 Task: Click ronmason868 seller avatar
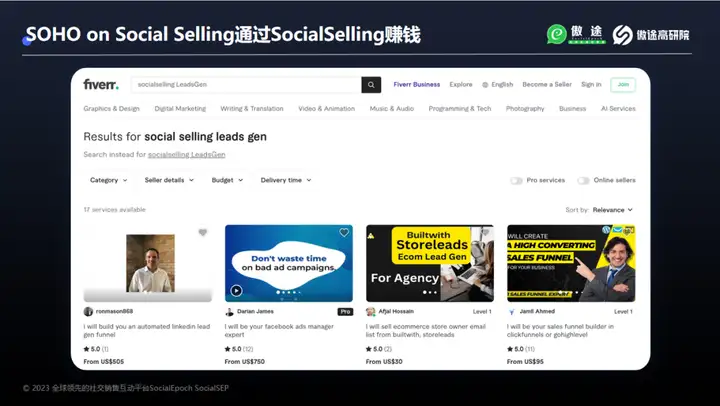(88, 311)
